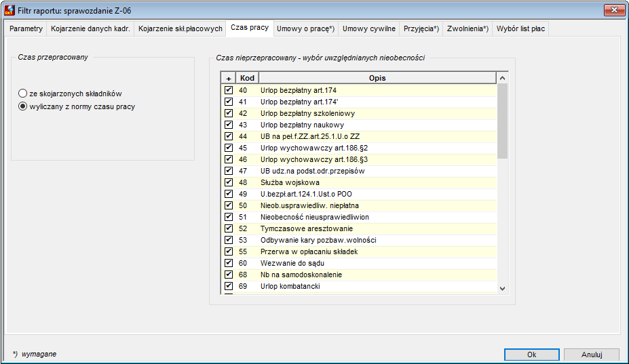Confirm with the Ok button

[532, 355]
